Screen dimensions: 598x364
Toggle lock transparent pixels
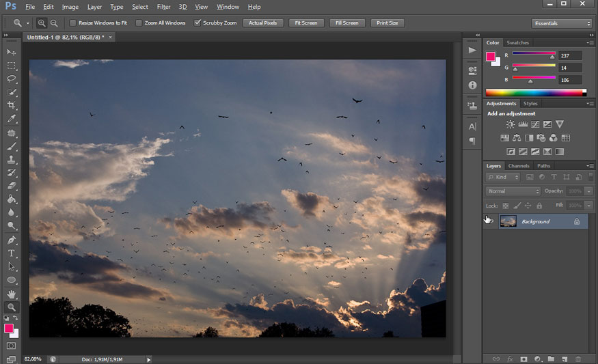[x=505, y=206]
